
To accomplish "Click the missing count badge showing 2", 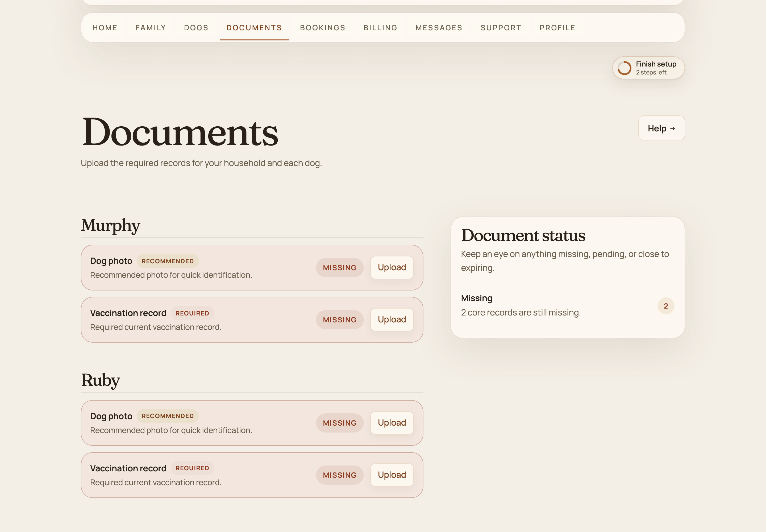I will pyautogui.click(x=666, y=306).
